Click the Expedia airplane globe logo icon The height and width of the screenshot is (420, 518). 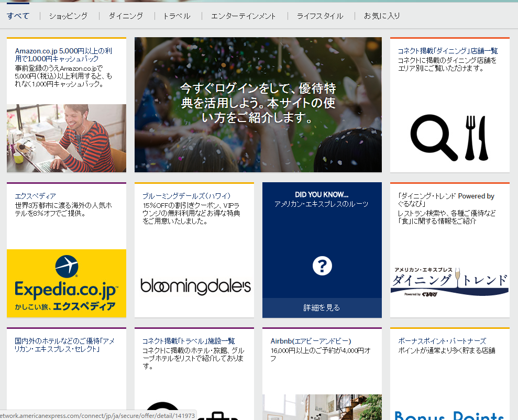(67, 266)
